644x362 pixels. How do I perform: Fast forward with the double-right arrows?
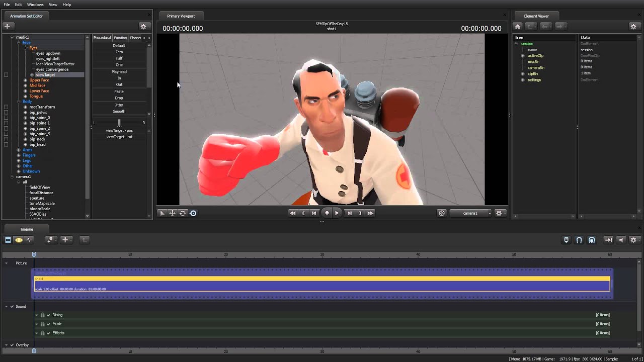(x=370, y=213)
